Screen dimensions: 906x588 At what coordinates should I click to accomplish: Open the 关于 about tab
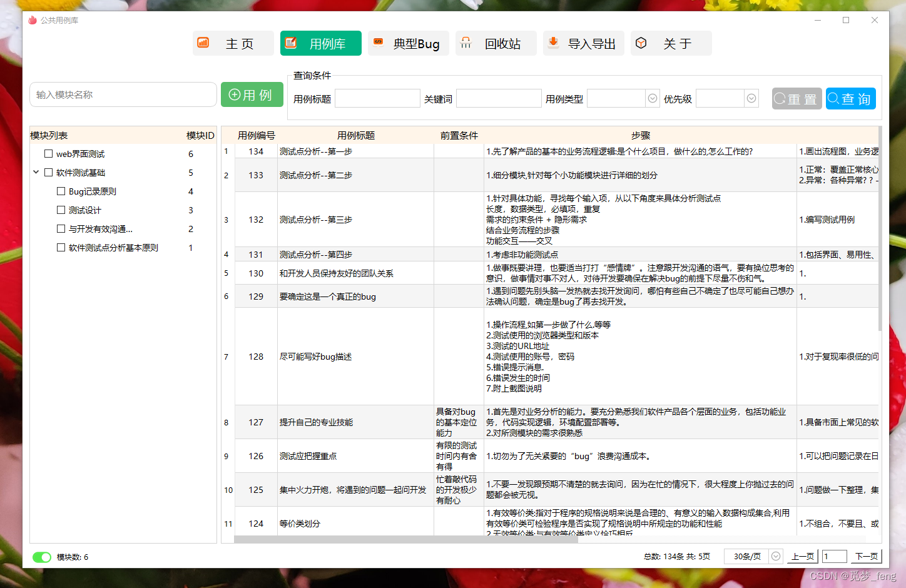(671, 43)
